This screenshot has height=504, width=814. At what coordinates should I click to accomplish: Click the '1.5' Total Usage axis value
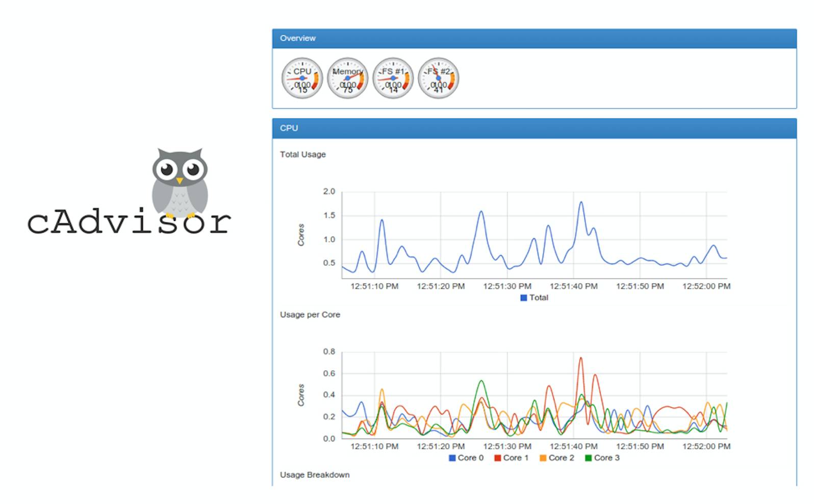click(329, 216)
